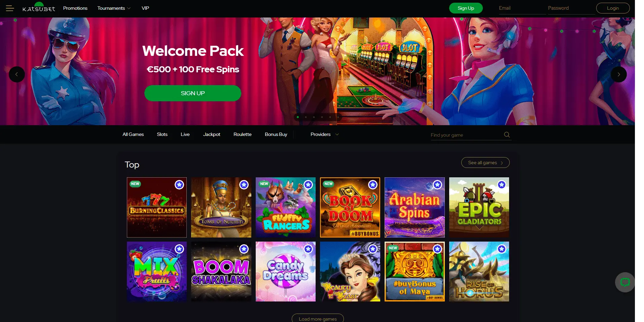Toggle favorite star on Arabian Spins
The image size is (644, 322).
pos(437,185)
